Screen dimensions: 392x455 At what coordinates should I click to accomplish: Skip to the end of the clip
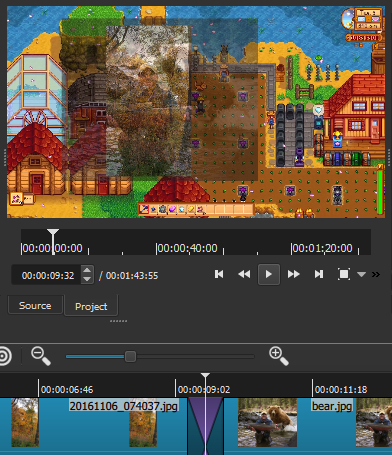tap(319, 274)
